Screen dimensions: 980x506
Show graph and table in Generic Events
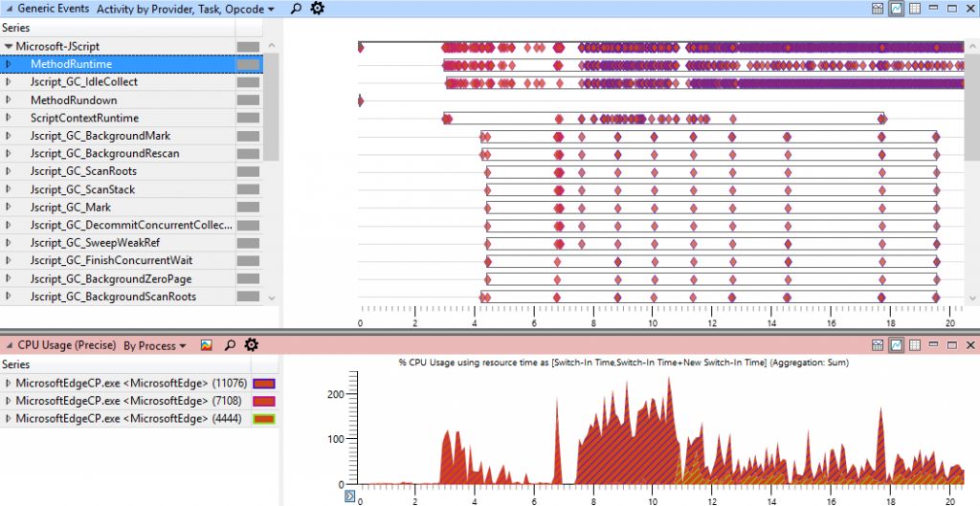pyautogui.click(x=879, y=9)
